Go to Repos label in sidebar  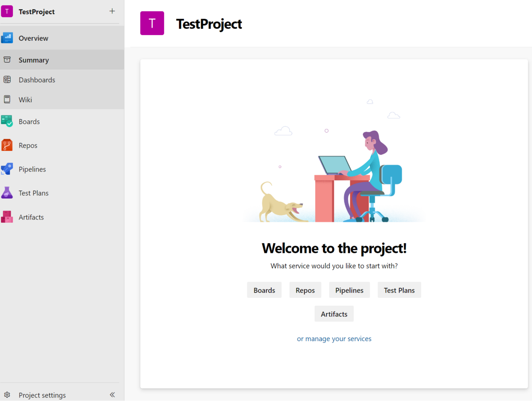coord(28,145)
